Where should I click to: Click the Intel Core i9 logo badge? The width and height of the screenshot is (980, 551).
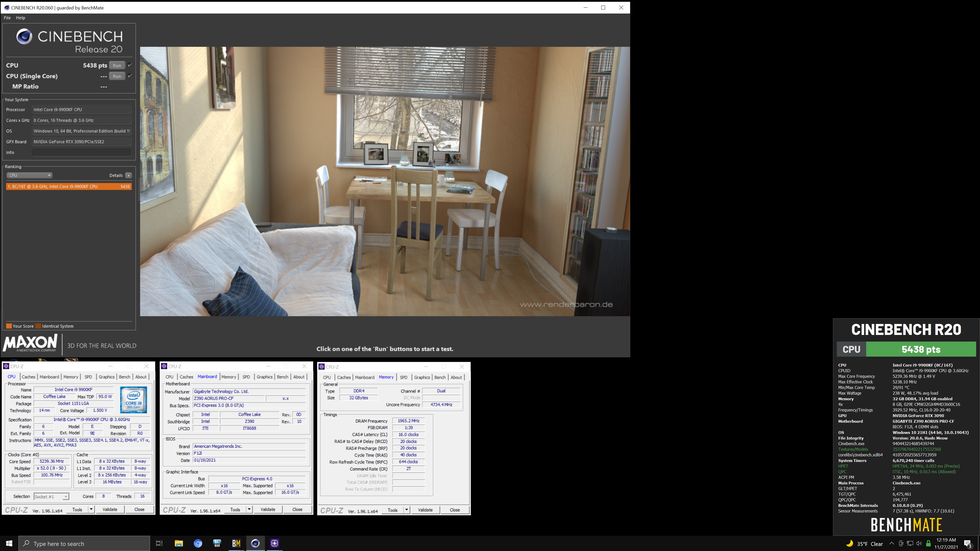133,400
